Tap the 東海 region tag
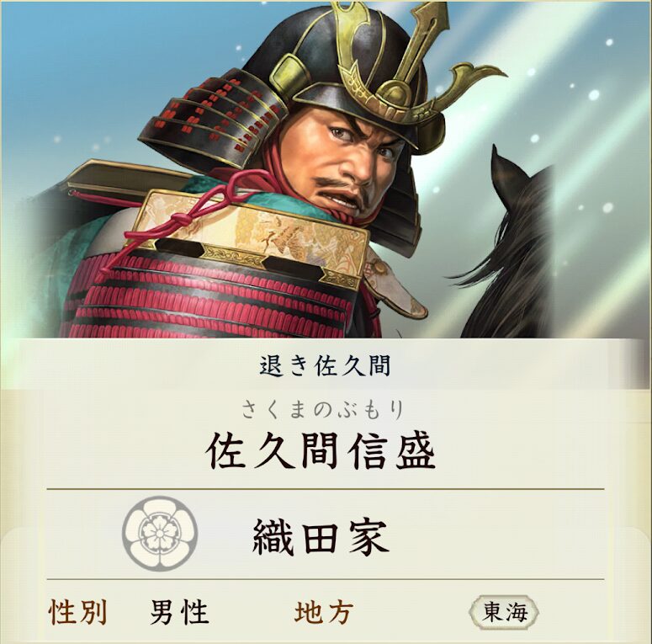Viewport: 652px width, 644px height. pos(505,612)
